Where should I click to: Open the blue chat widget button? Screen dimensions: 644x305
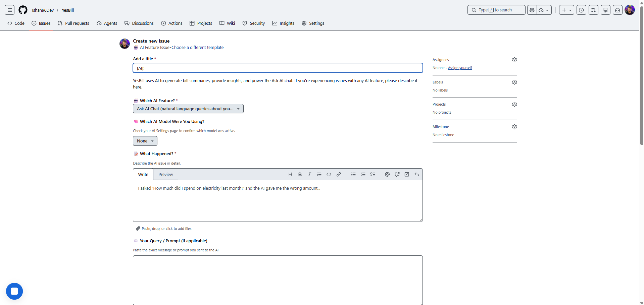coord(14,291)
